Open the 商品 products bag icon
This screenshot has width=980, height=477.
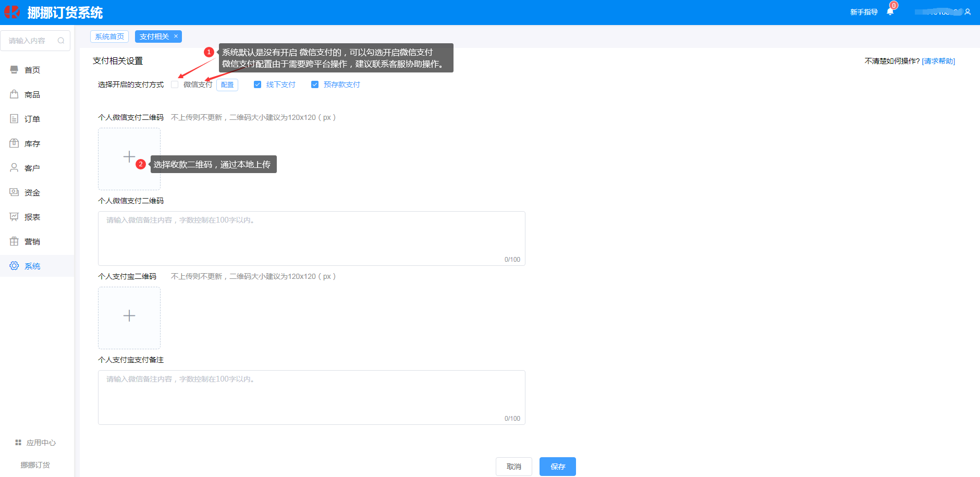14,94
